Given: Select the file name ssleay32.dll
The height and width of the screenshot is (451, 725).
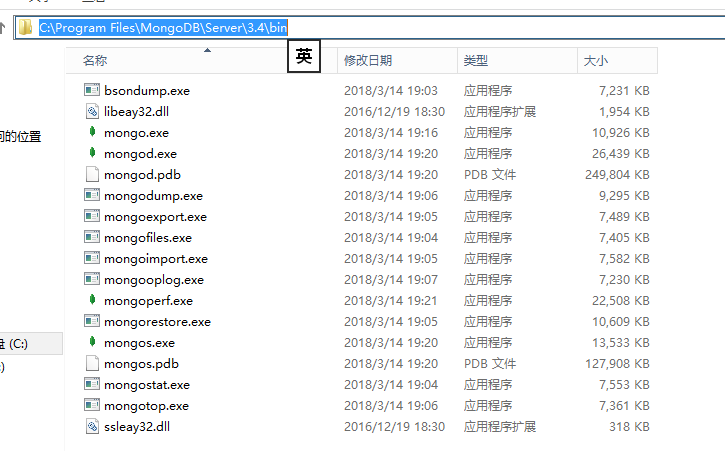Looking at the screenshot, I should 137,426.
